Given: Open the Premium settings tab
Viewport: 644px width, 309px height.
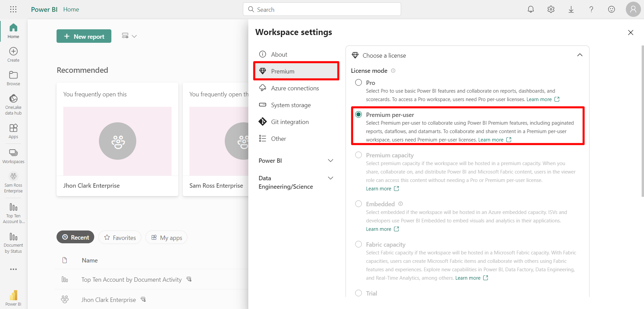Looking at the screenshot, I should pos(296,71).
